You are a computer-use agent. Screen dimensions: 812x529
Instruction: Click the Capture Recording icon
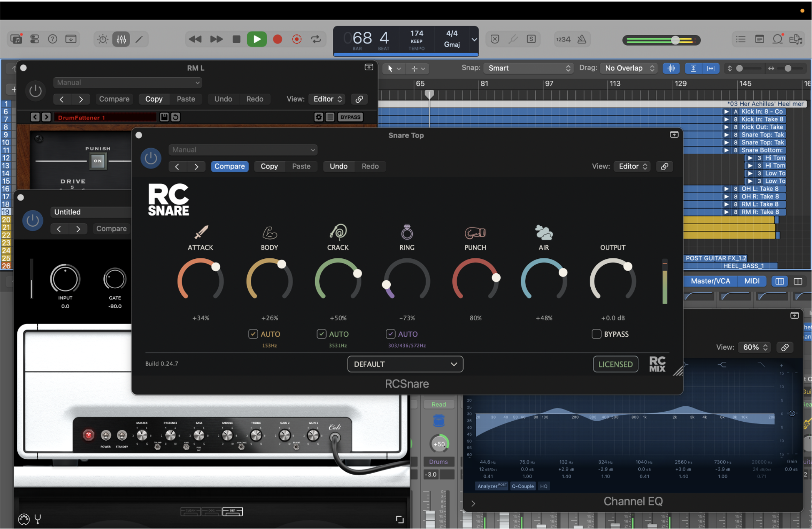(x=296, y=39)
